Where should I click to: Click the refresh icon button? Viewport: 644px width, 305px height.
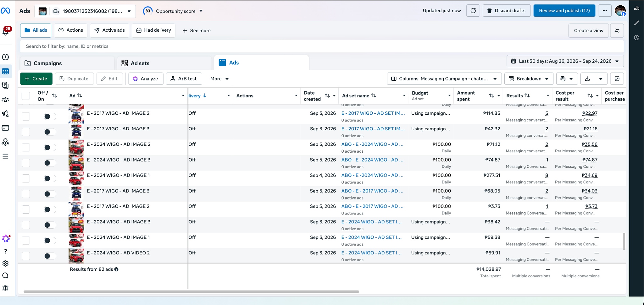(x=473, y=11)
